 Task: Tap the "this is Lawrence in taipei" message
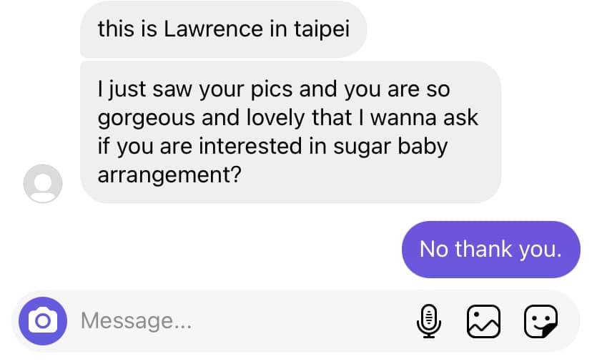pyautogui.click(x=223, y=29)
